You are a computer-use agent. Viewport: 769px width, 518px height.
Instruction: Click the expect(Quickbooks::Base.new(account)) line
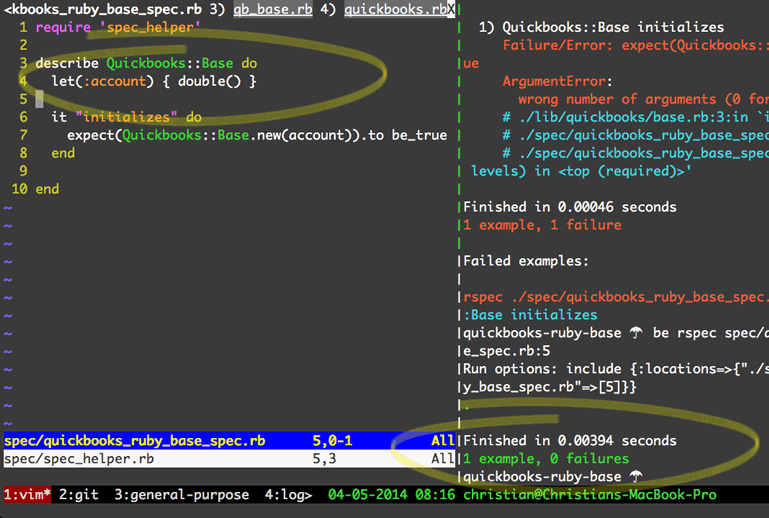257,135
